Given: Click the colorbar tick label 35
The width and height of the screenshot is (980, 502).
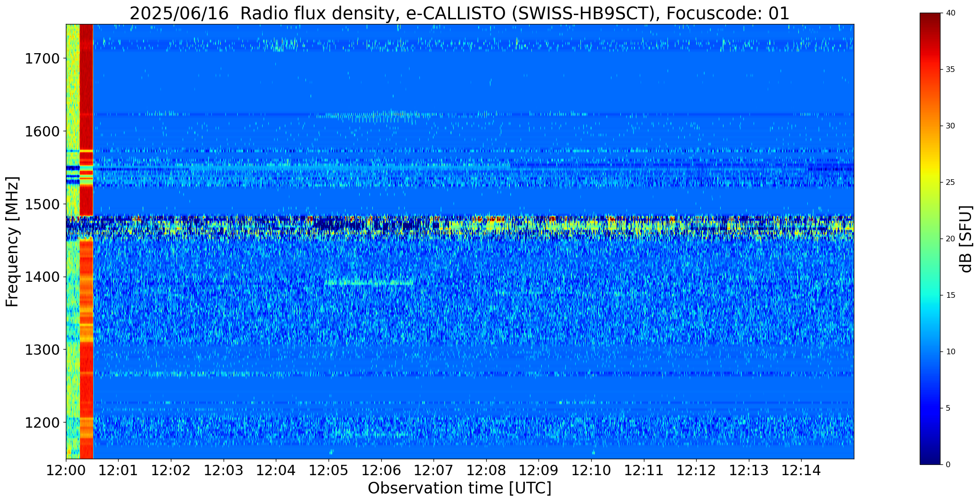Looking at the screenshot, I should coord(950,70).
